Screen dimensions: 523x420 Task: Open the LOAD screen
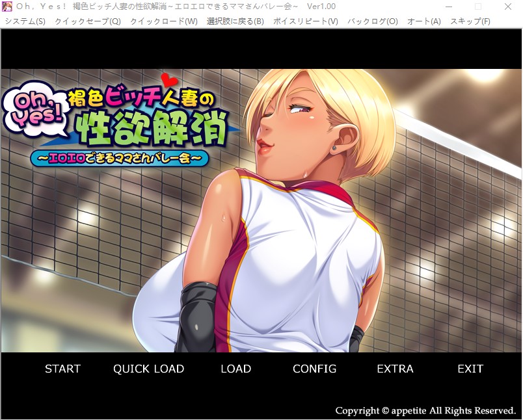coord(235,369)
